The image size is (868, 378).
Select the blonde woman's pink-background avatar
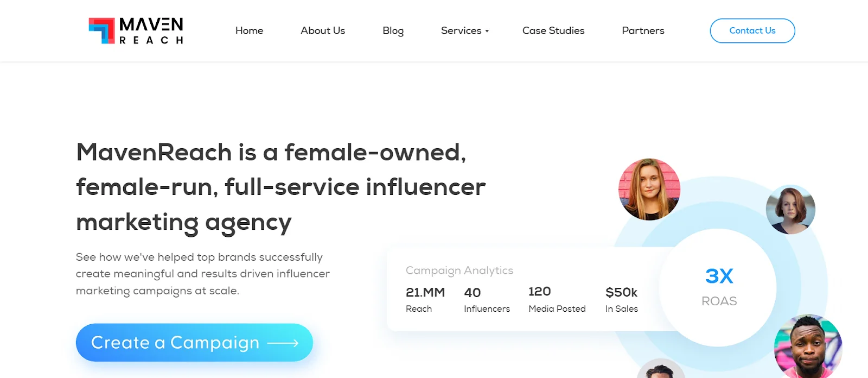pyautogui.click(x=649, y=190)
